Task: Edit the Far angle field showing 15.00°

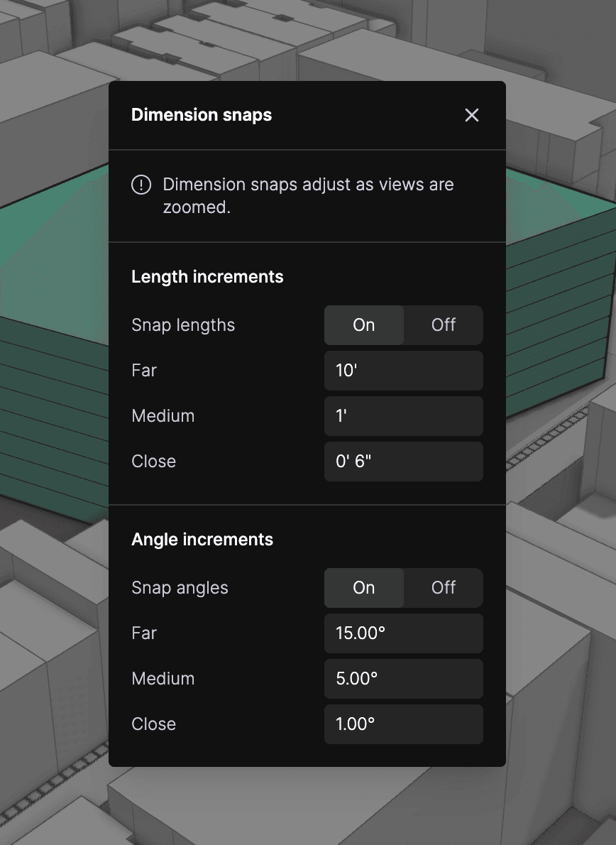Action: point(403,633)
